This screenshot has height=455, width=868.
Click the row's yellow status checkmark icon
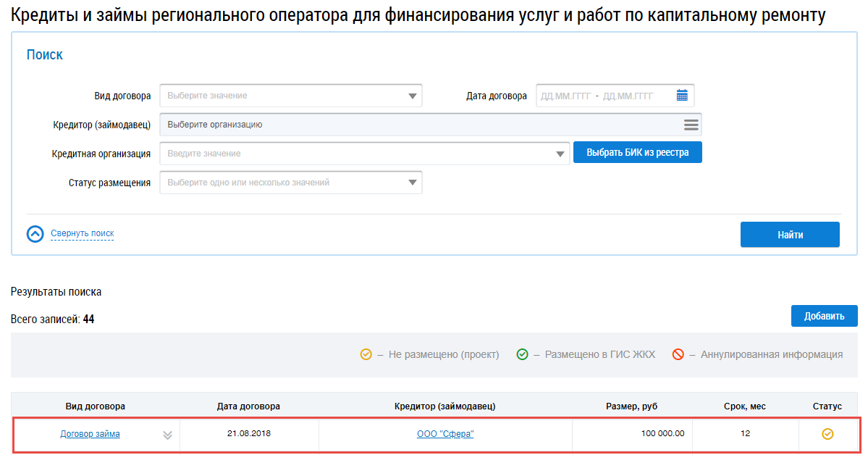827,434
